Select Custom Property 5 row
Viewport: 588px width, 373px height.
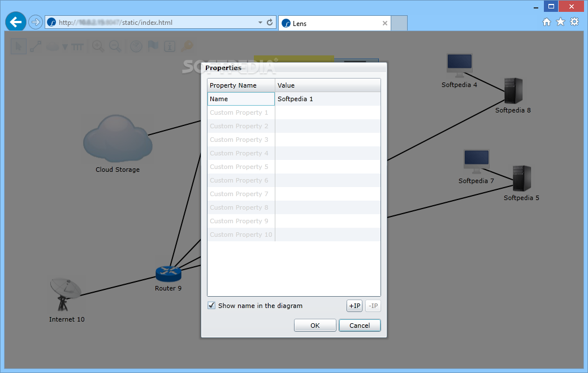(294, 167)
